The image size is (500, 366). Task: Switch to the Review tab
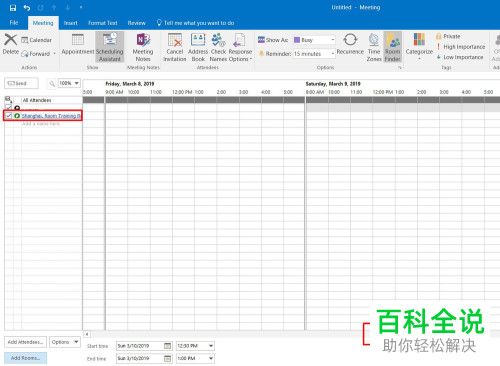coord(137,23)
